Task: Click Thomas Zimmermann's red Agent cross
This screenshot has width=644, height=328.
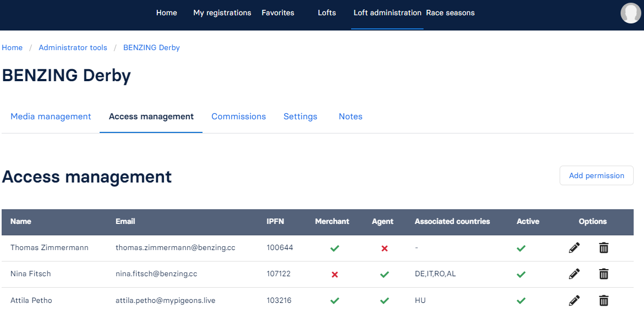Action: [384, 248]
